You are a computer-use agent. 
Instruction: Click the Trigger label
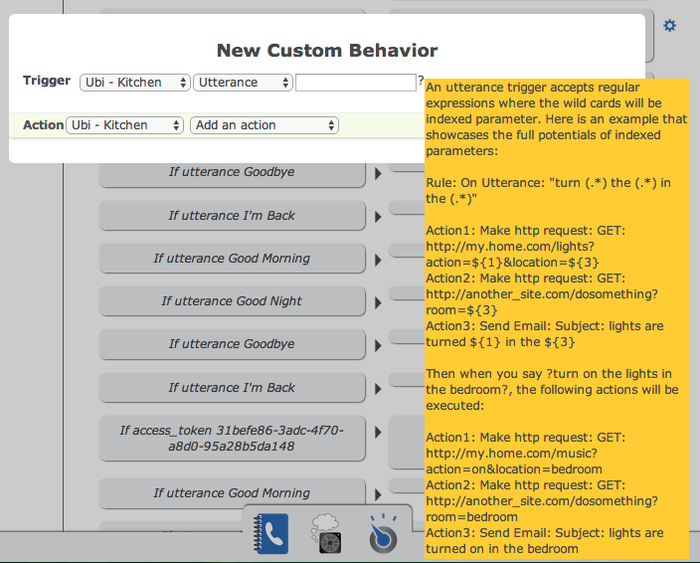47,81
